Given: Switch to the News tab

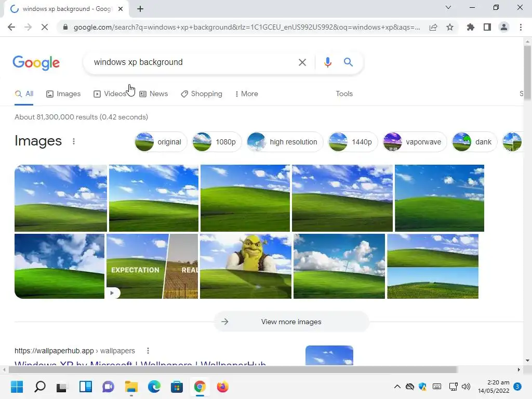Looking at the screenshot, I should coord(154,94).
